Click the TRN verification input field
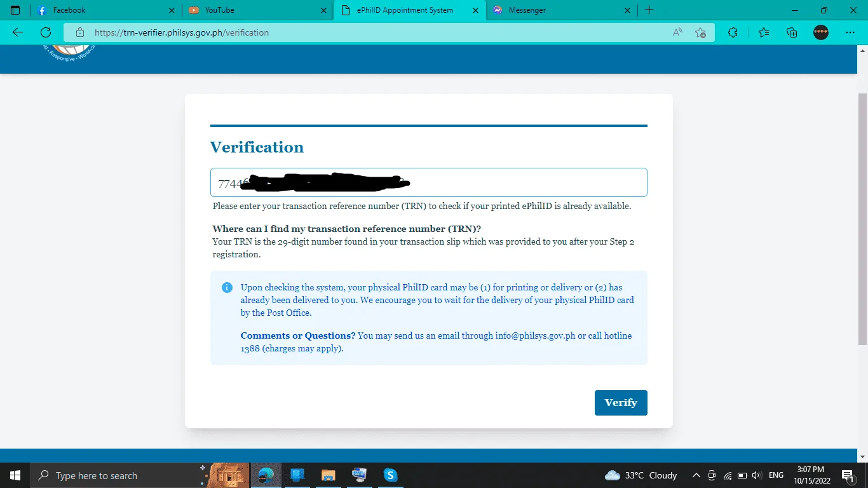The image size is (868, 488). (x=429, y=182)
